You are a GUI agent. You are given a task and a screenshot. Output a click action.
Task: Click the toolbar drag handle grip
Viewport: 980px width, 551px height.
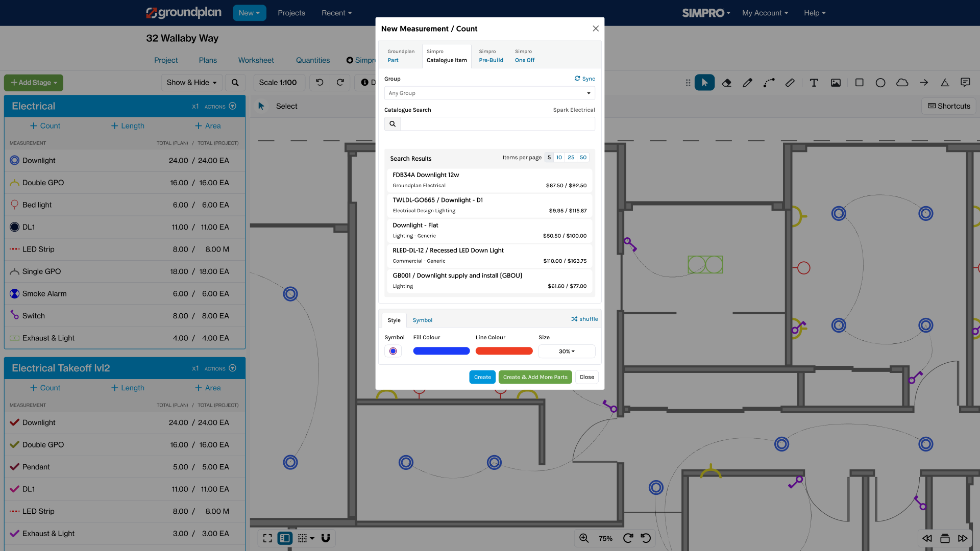pos(688,83)
